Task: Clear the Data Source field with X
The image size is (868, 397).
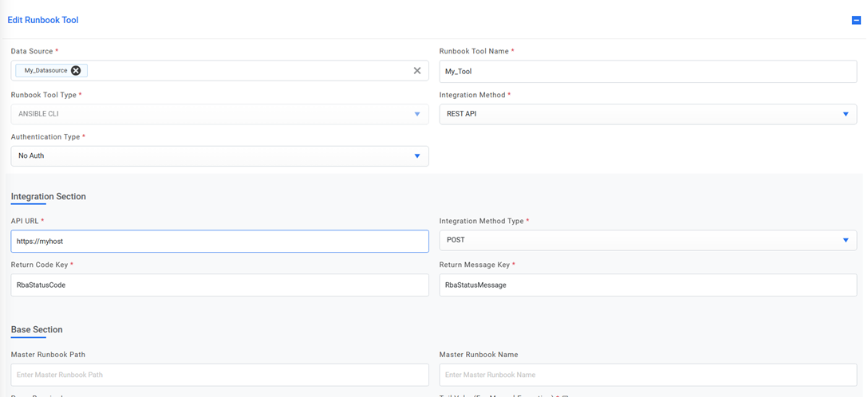Action: click(x=416, y=71)
